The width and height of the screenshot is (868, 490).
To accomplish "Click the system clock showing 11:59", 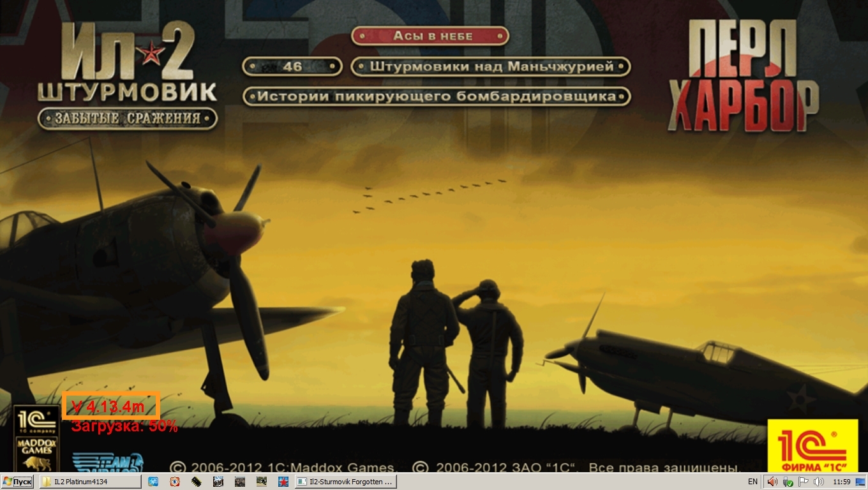I will point(842,481).
